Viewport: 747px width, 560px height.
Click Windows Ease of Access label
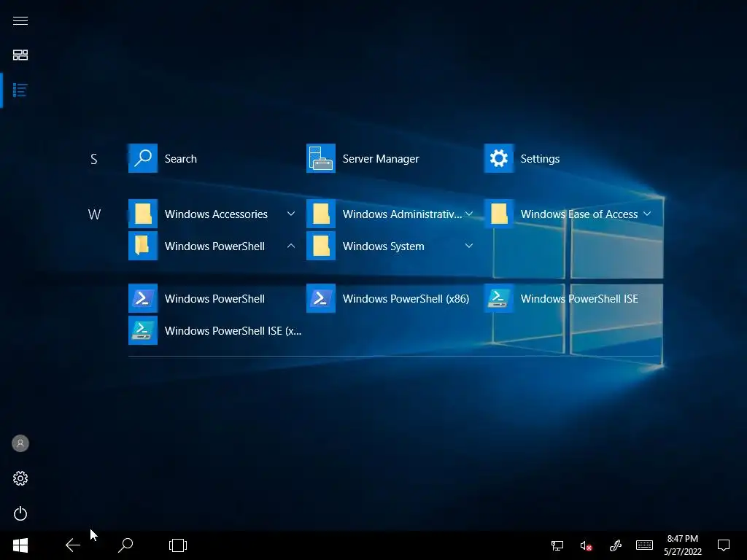(578, 214)
